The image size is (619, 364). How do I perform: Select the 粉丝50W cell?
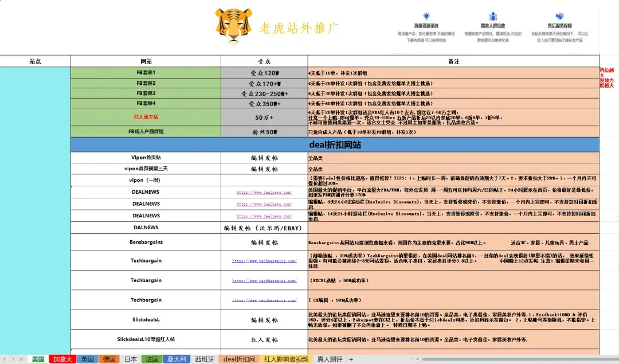[264, 131]
